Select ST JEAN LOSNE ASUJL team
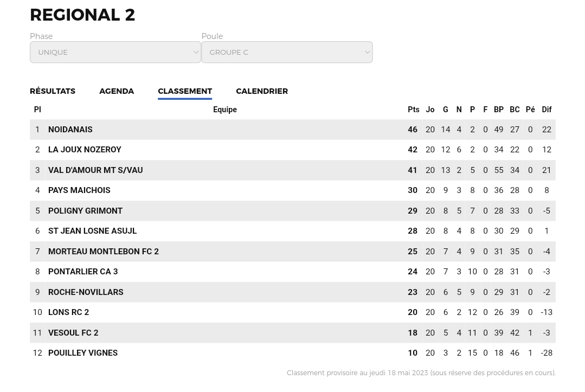Image resolution: width=585 pixels, height=392 pixels. (x=92, y=231)
